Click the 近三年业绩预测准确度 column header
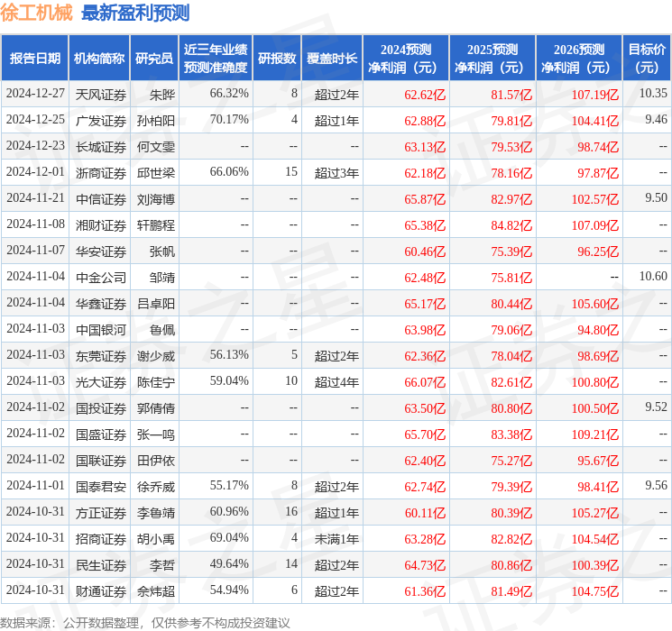 click(215, 59)
